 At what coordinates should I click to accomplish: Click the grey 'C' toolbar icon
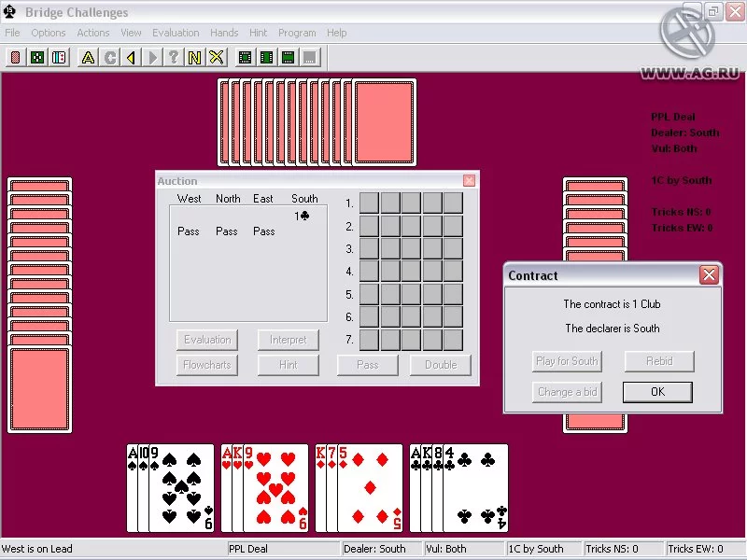[x=110, y=58]
